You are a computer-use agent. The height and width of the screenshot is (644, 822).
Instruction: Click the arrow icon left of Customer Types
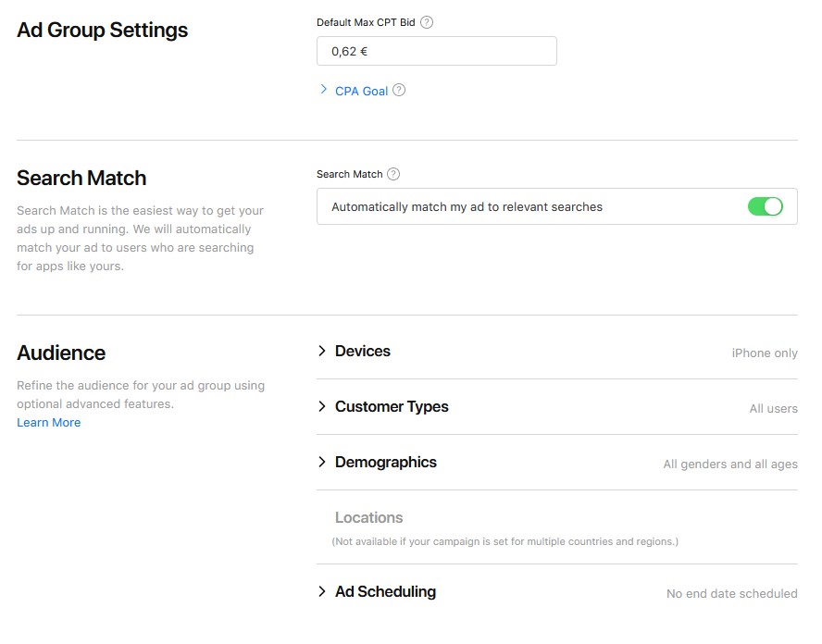(322, 407)
